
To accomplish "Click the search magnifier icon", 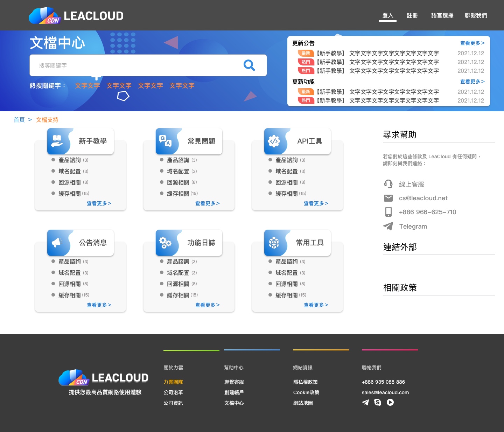I will [x=249, y=65].
